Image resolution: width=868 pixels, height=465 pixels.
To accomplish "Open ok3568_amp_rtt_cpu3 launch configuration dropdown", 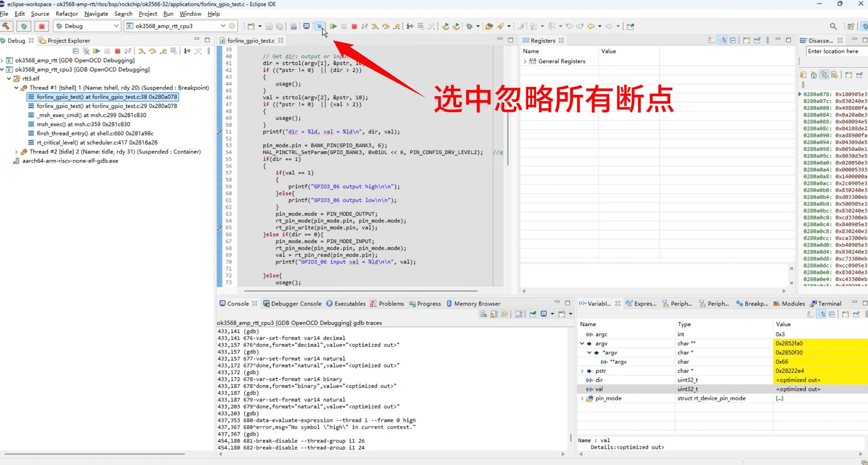I will coord(222,26).
